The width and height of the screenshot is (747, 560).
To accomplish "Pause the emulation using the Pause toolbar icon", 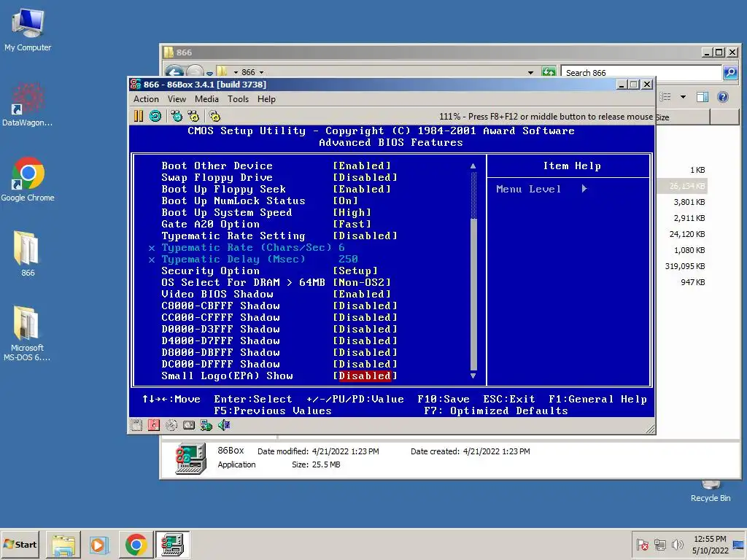I will [x=138, y=116].
